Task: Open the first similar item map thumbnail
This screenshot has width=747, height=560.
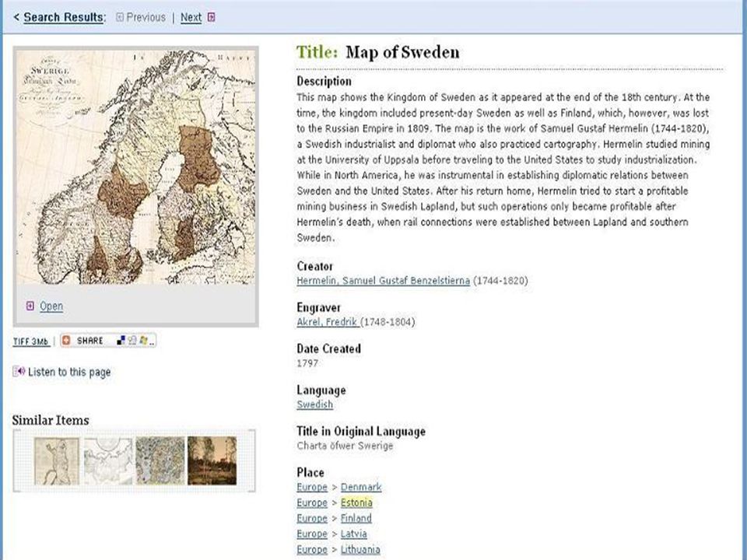Action: point(57,461)
